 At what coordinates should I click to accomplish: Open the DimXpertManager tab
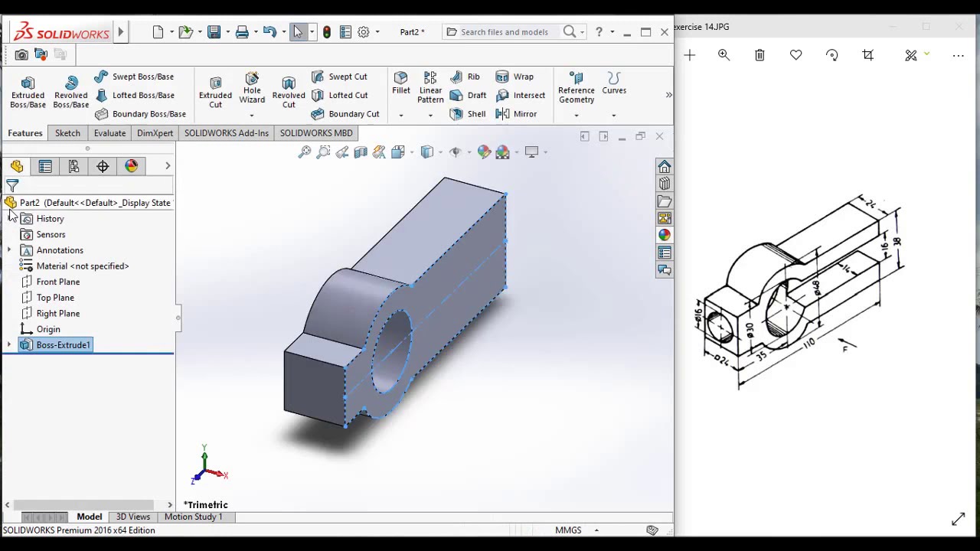(x=103, y=166)
